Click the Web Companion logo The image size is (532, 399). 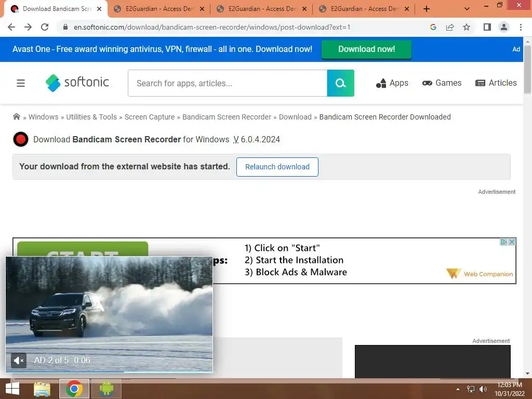(480, 273)
